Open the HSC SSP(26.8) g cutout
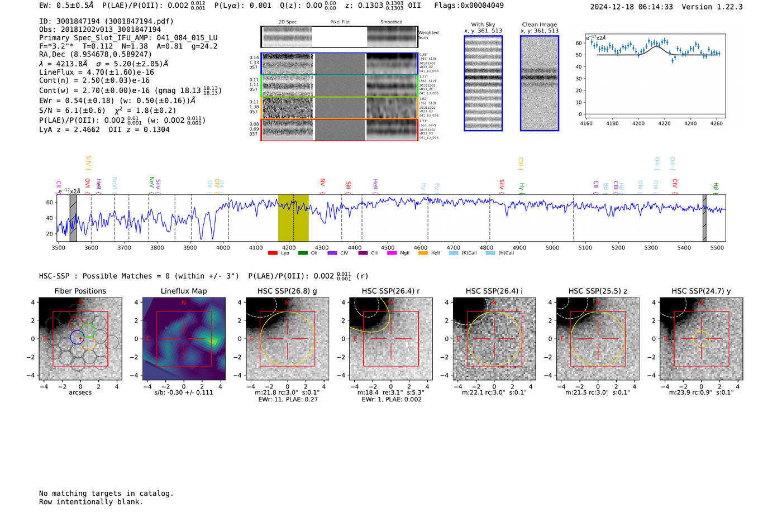782x532 pixels. [287, 339]
